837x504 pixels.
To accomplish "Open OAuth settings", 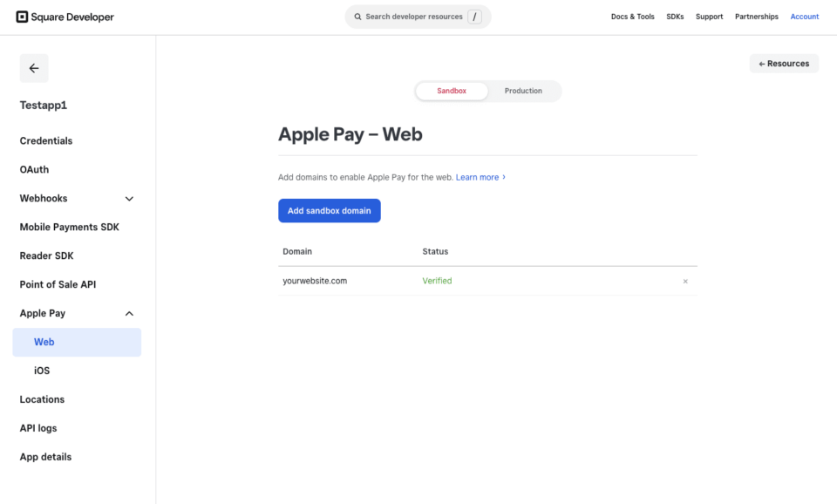I will (x=34, y=170).
